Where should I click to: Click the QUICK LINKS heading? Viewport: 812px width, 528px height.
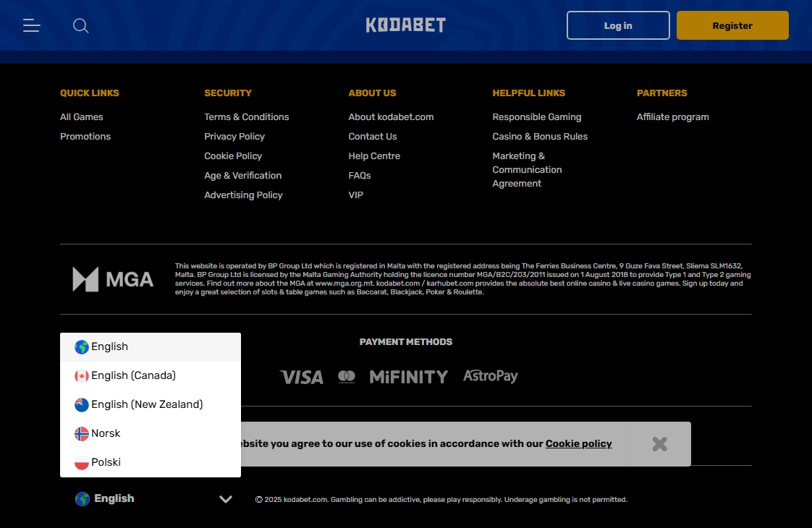90,93
